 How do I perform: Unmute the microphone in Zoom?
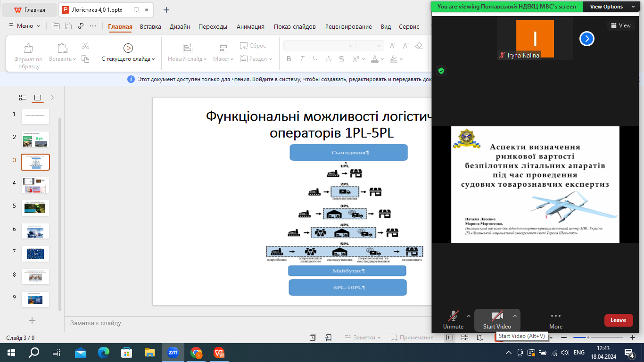453,320
